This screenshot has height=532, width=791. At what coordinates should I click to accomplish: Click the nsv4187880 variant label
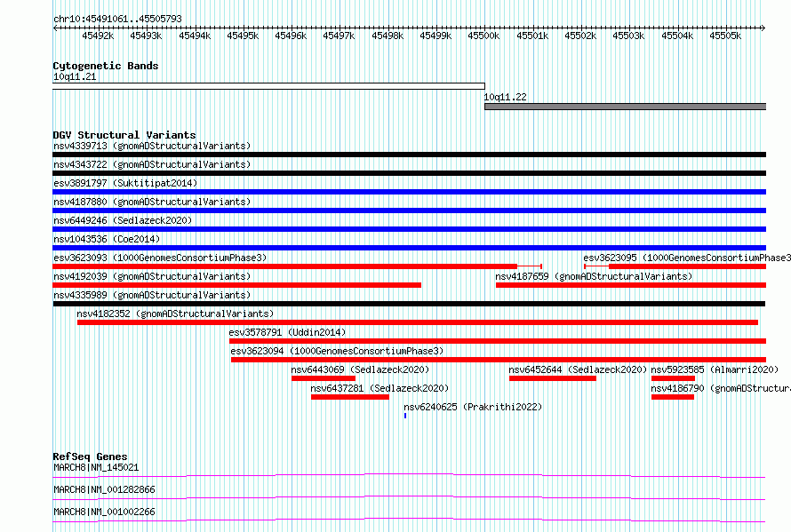pyautogui.click(x=152, y=202)
